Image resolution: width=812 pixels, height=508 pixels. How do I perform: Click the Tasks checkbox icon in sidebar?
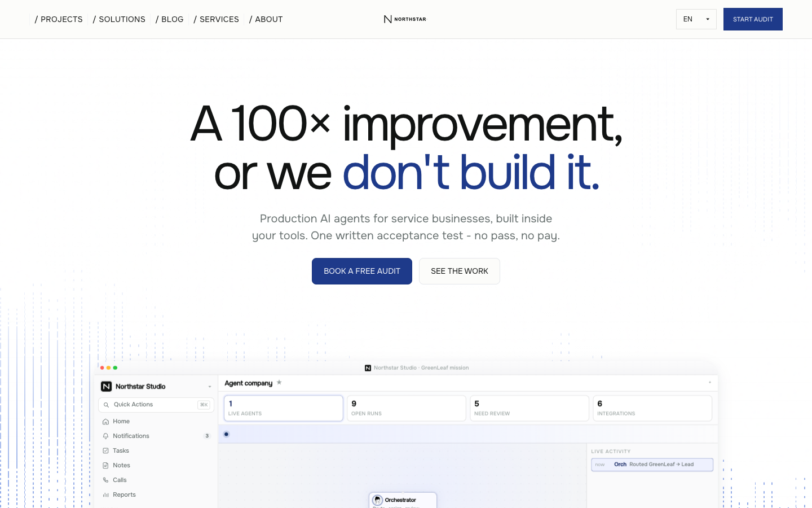105,451
